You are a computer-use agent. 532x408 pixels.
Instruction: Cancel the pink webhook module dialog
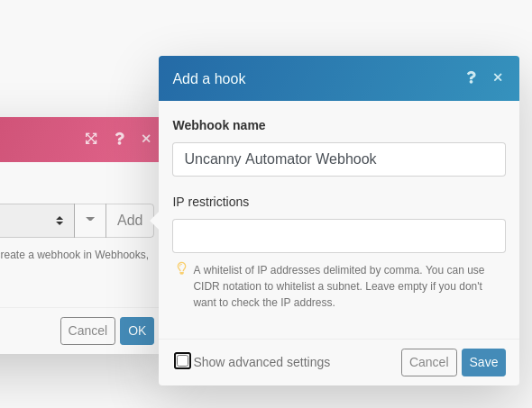[87, 331]
